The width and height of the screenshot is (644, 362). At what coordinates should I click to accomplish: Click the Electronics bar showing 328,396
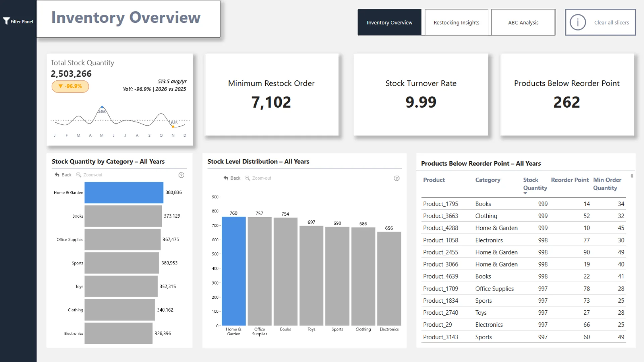118,333
